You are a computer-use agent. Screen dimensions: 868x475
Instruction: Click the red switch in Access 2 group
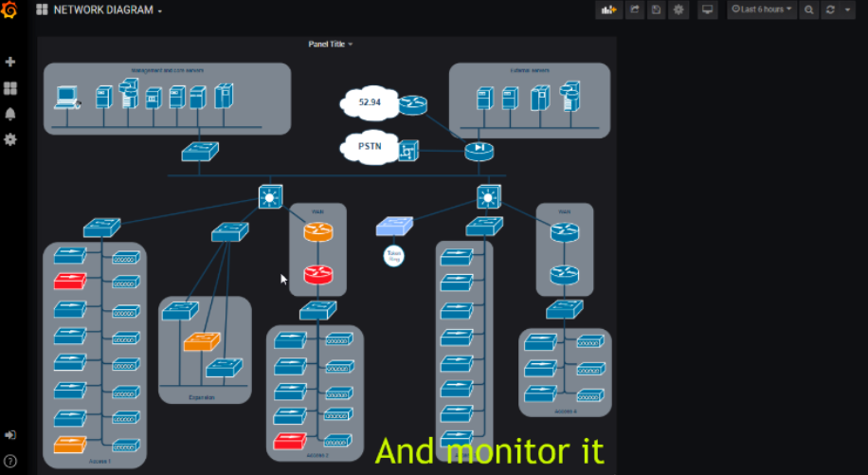[290, 441]
